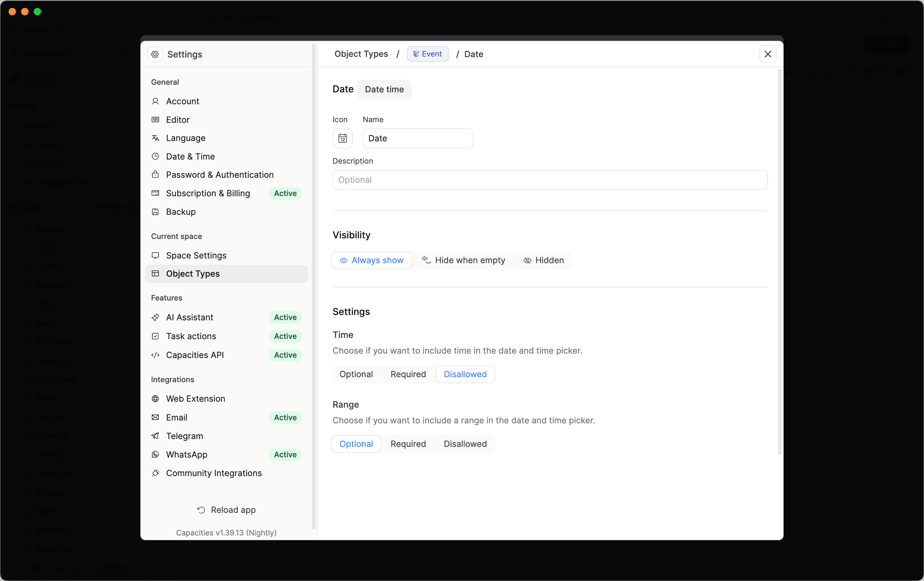Screen dimensions: 924x581
Task: Expand Projects in background sidebar
Action: point(14,285)
